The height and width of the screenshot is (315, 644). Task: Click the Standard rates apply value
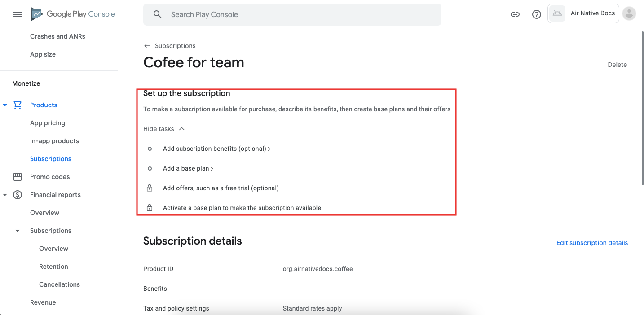click(312, 308)
